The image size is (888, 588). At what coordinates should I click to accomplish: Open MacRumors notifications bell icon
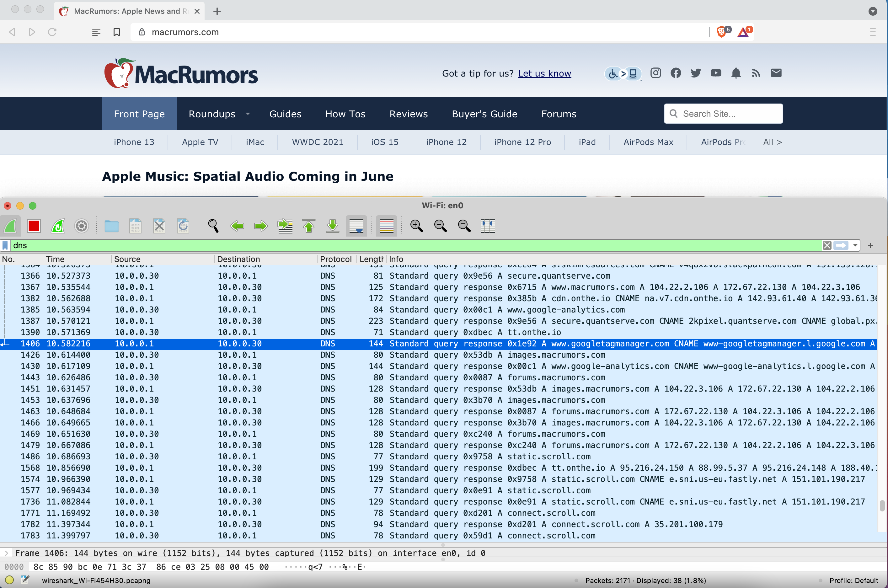[736, 73]
